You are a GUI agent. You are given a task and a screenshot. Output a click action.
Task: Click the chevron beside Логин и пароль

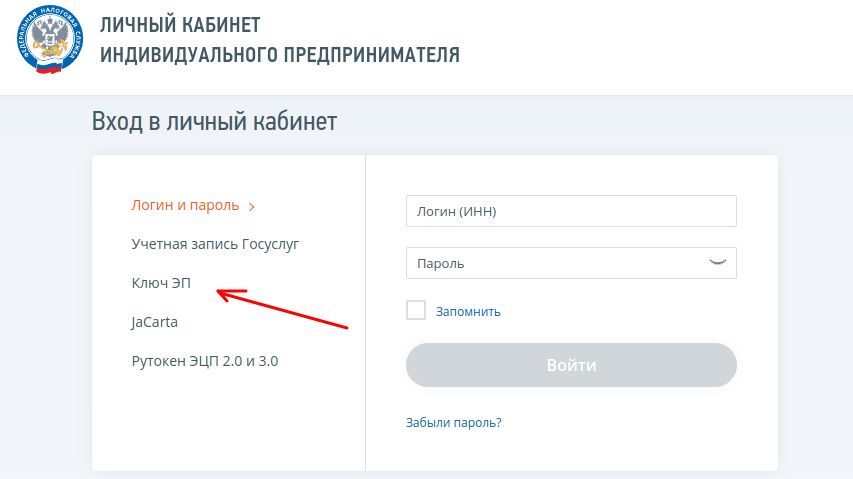pyautogui.click(x=252, y=207)
